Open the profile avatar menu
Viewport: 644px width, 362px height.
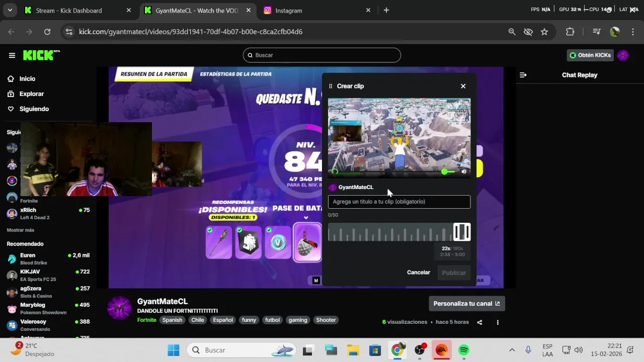[x=623, y=55]
